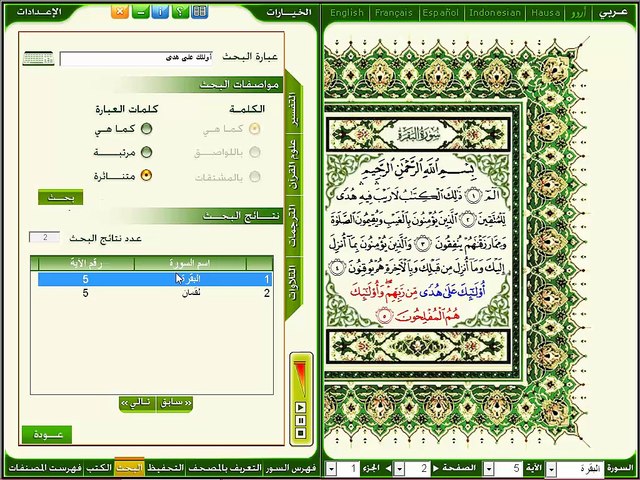
Task: Select مرتبة radio option
Action: pos(146,153)
